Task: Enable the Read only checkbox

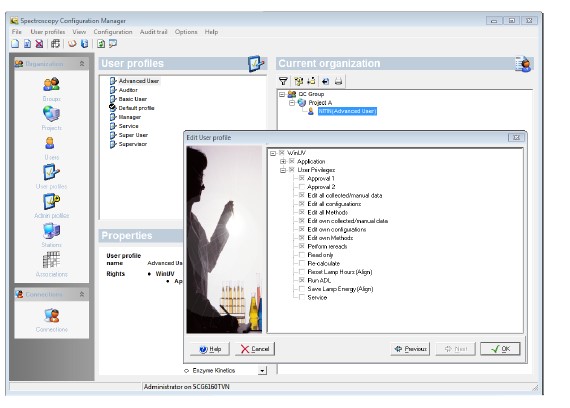Action: (x=302, y=255)
